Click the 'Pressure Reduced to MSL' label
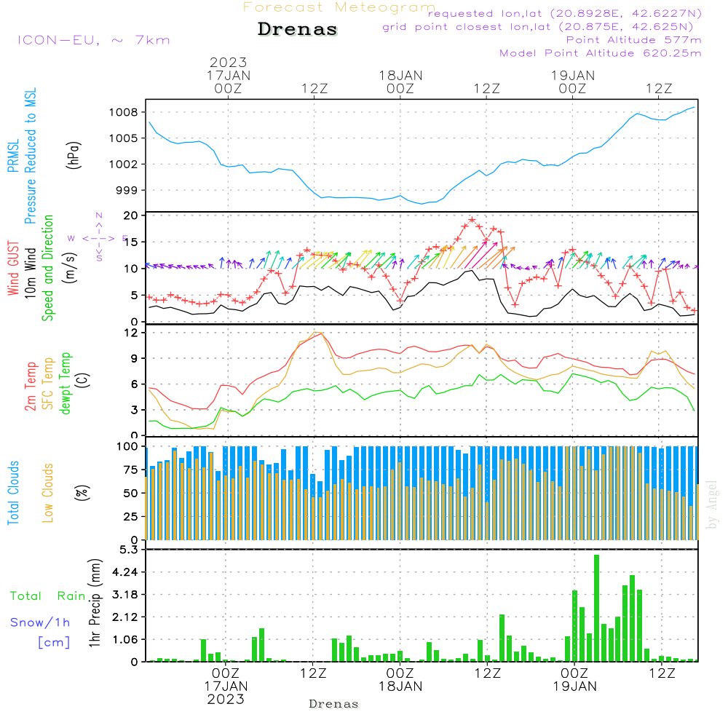Image resolution: width=728 pixels, height=728 pixels. coord(30,156)
